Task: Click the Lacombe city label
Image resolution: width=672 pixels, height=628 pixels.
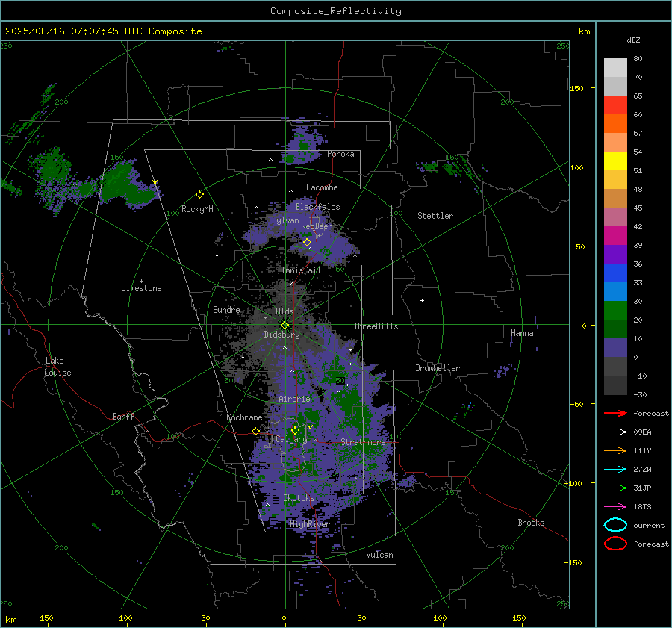Action: (322, 187)
